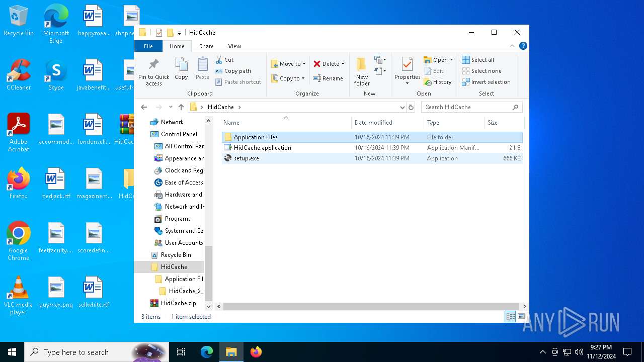This screenshot has height=362, width=644.
Task: Click the Edit button in Open group
Action: click(434, 71)
